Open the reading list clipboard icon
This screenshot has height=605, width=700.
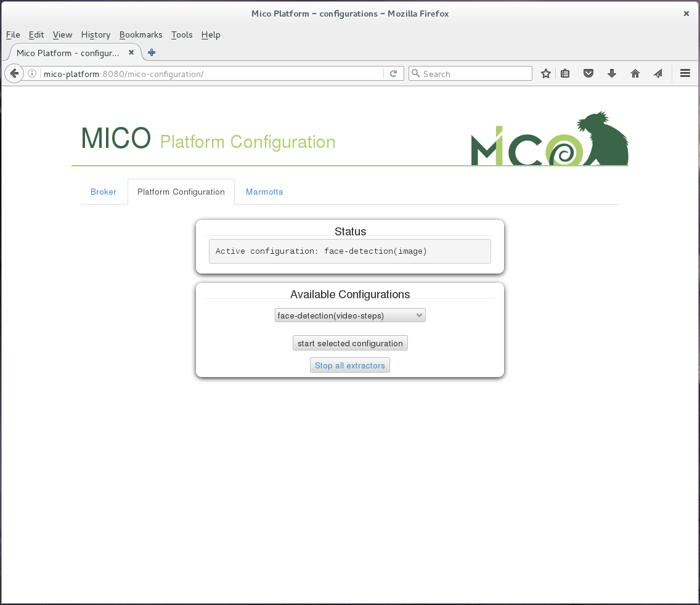pos(565,73)
